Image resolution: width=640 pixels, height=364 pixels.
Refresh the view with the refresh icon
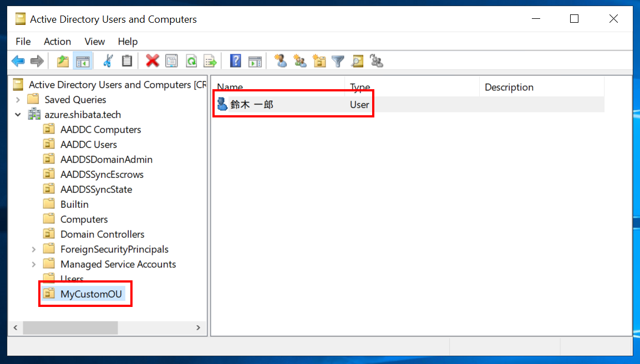point(191,61)
